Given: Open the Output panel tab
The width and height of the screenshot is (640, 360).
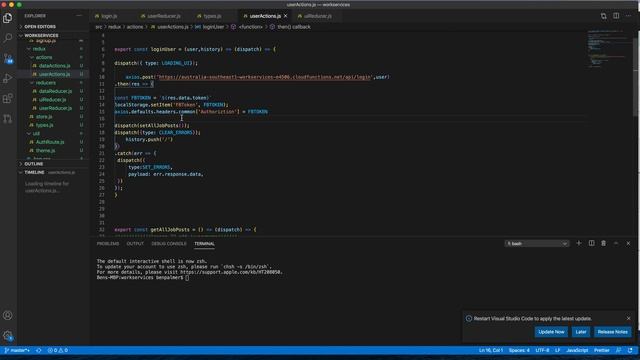Looking at the screenshot, I should point(135,244).
